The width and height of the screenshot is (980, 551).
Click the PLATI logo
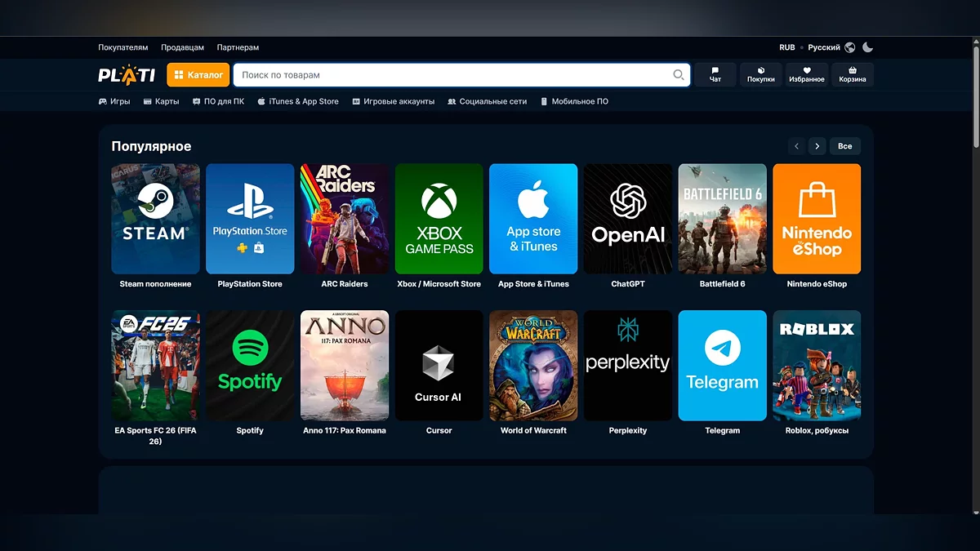[127, 75]
